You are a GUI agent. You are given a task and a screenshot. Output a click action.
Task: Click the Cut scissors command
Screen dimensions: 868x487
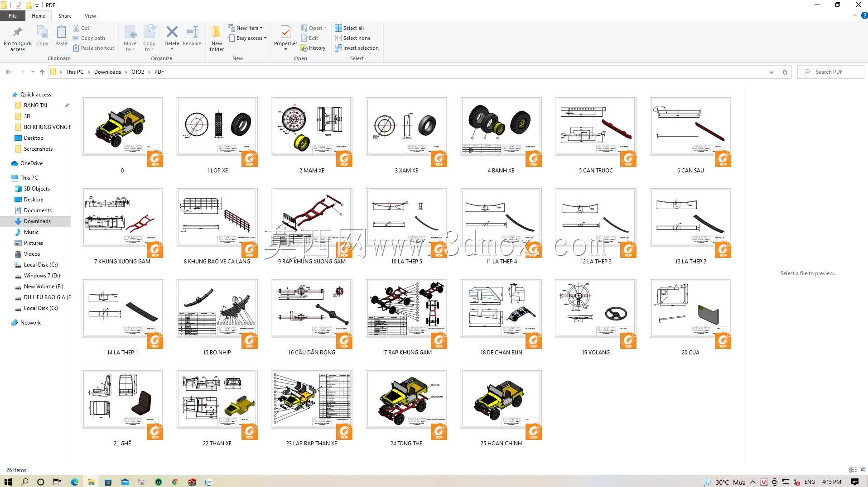pyautogui.click(x=82, y=28)
